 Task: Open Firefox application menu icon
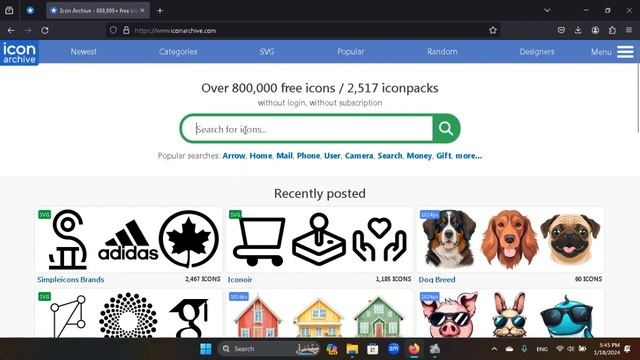629,30
